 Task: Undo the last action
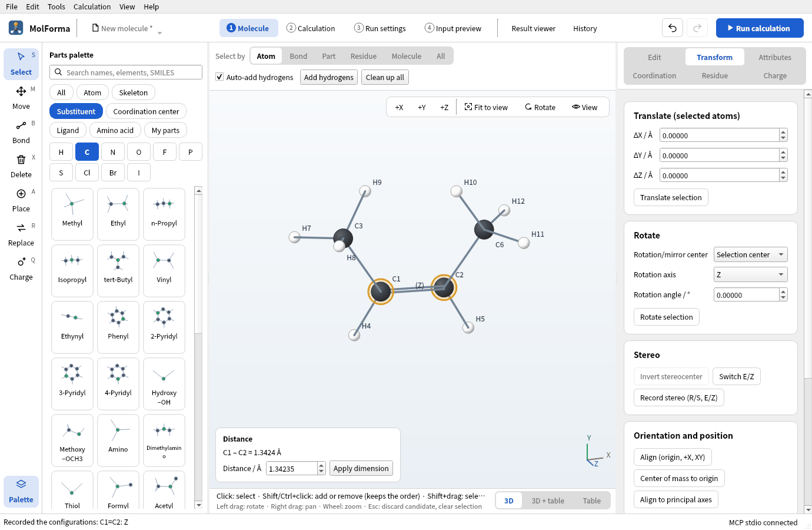[x=673, y=28]
